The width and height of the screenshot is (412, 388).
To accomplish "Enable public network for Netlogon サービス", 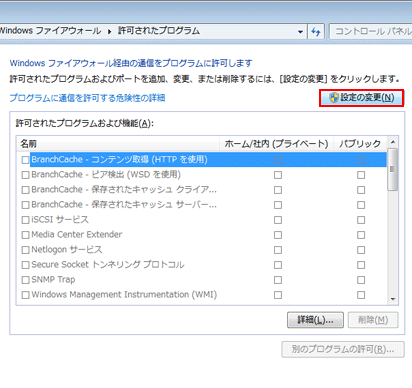I will pos(361,250).
